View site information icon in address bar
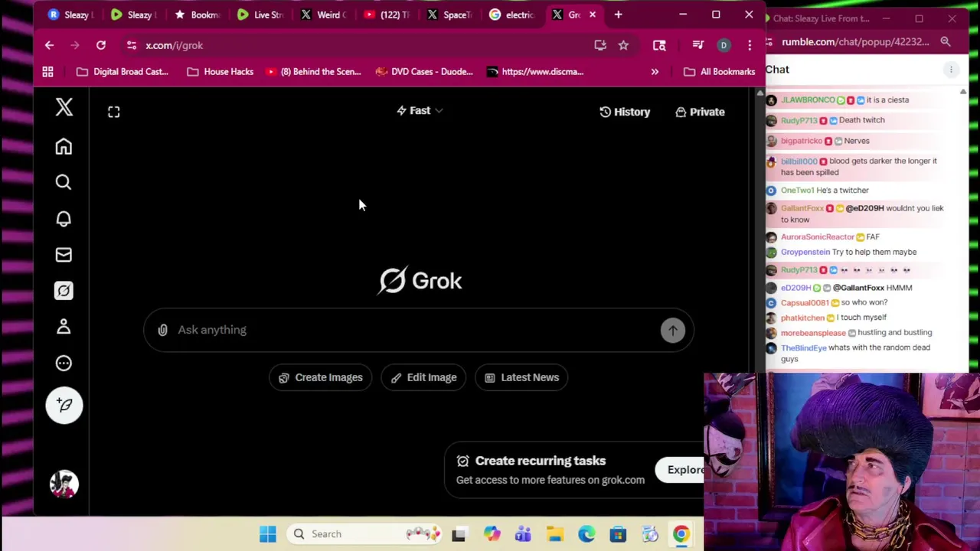Screen dimensions: 980x551 [132, 45]
